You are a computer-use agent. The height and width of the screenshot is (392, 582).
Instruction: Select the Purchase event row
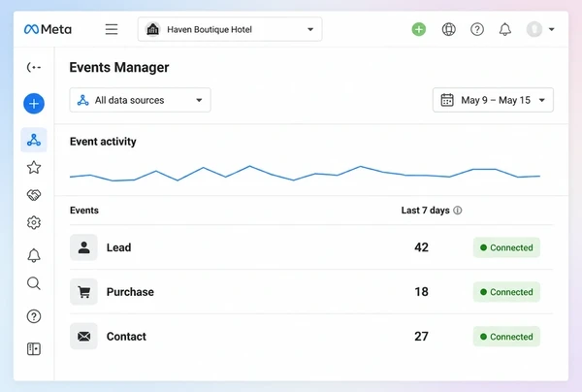point(311,292)
